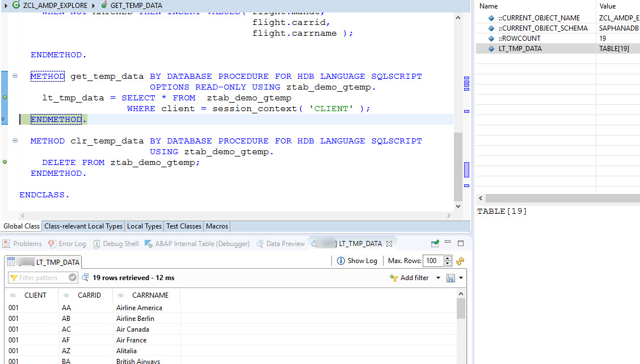
Task: Open the export options dropdown beside save icon
Action: tap(461, 278)
